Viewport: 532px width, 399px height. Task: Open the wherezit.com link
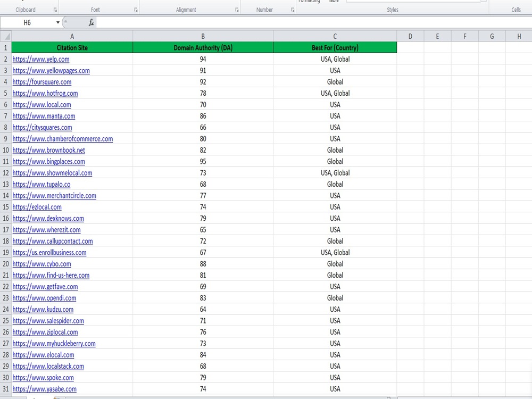click(46, 230)
